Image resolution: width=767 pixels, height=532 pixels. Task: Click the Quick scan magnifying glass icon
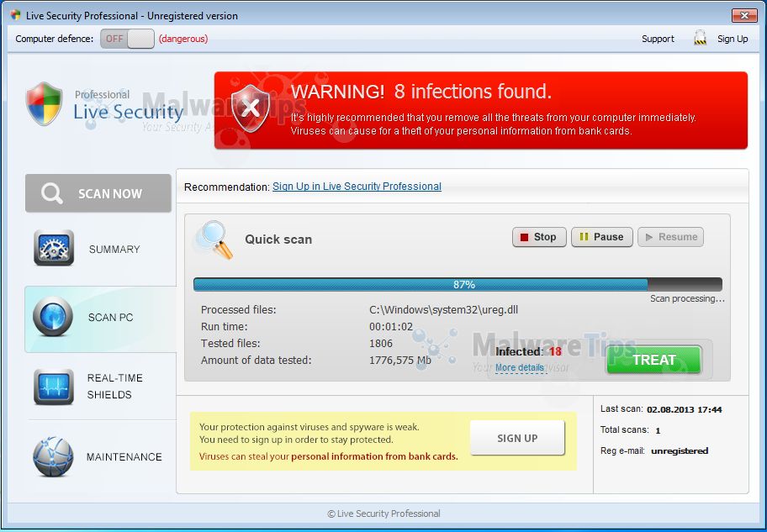(214, 240)
